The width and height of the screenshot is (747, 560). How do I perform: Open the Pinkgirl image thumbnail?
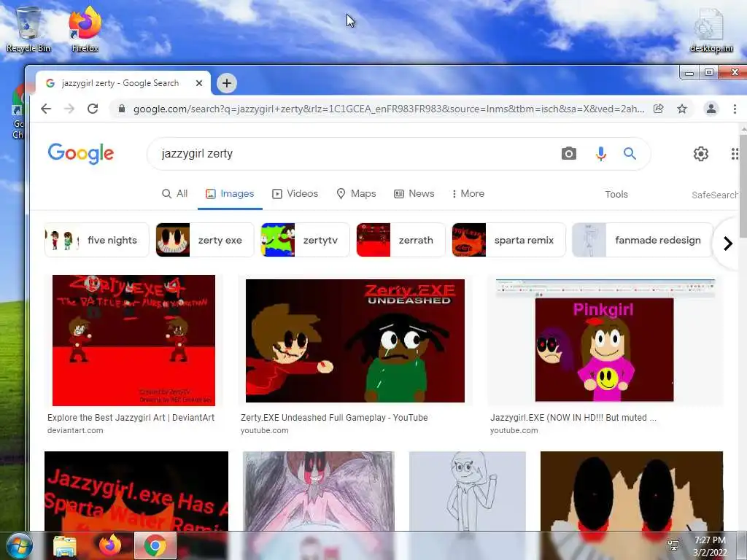(605, 341)
